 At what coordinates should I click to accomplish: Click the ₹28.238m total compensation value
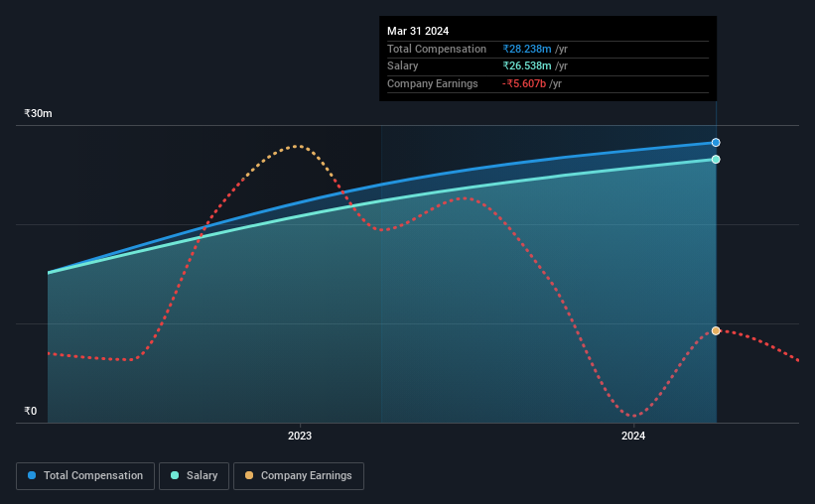pyautogui.click(x=527, y=49)
